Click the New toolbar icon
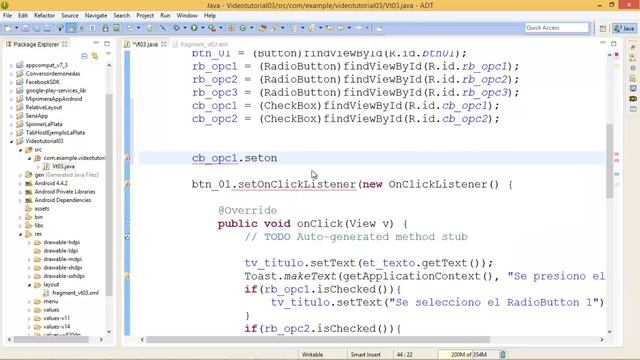 pyautogui.click(x=8, y=28)
